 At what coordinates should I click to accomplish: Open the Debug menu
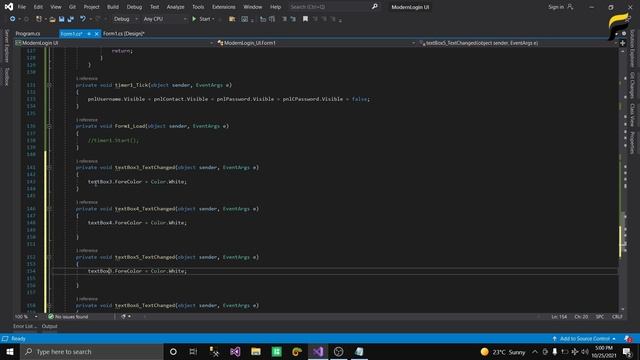pyautogui.click(x=134, y=7)
